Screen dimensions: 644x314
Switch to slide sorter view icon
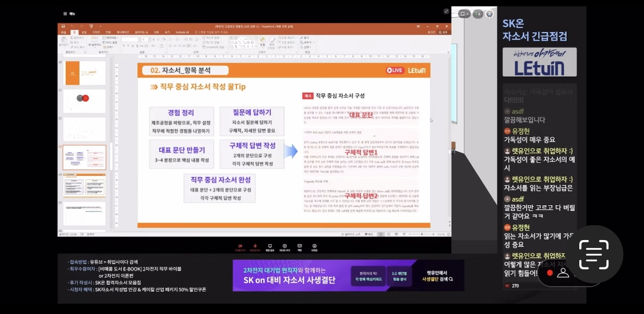tap(389, 234)
